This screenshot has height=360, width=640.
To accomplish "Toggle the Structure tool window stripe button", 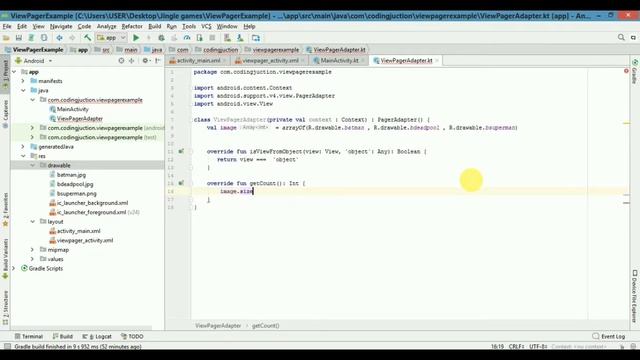I will coord(5,308).
